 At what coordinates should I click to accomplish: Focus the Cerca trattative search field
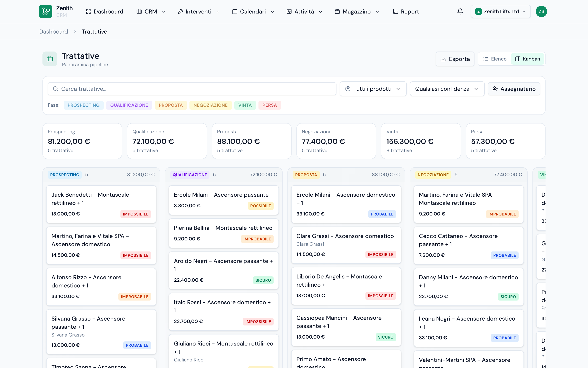point(192,89)
